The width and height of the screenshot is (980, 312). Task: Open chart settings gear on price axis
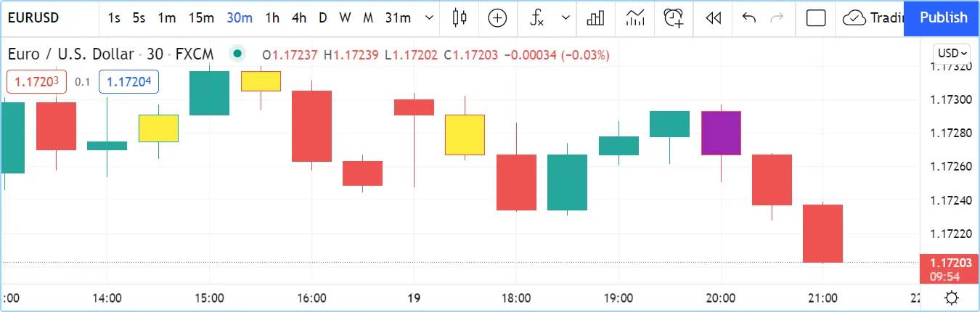pos(952,297)
